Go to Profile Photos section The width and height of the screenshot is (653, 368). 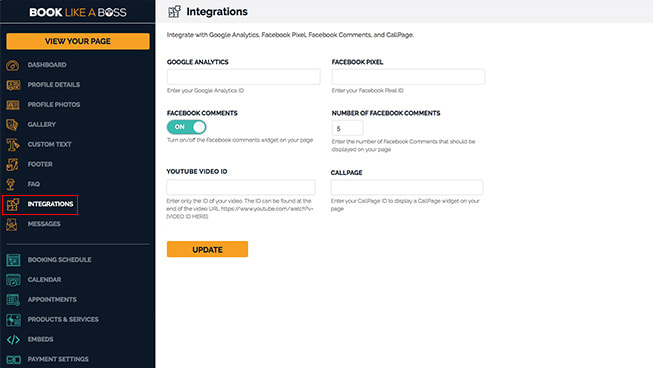(x=54, y=104)
